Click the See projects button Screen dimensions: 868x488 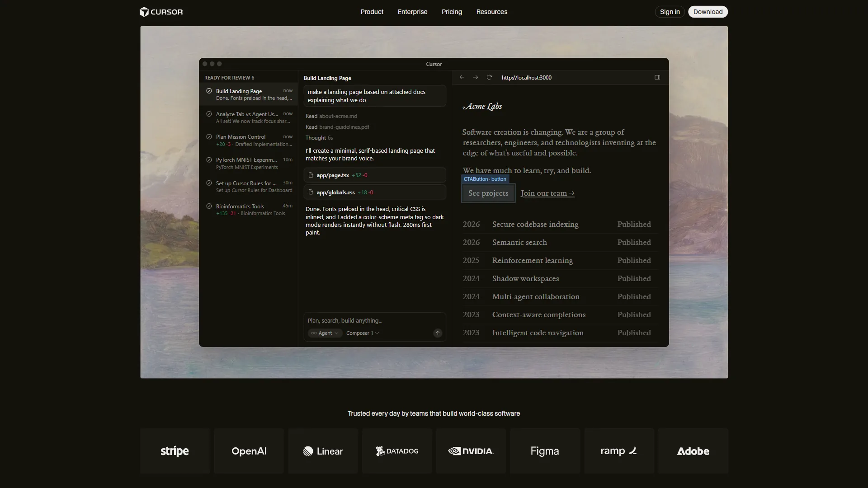[x=488, y=193]
